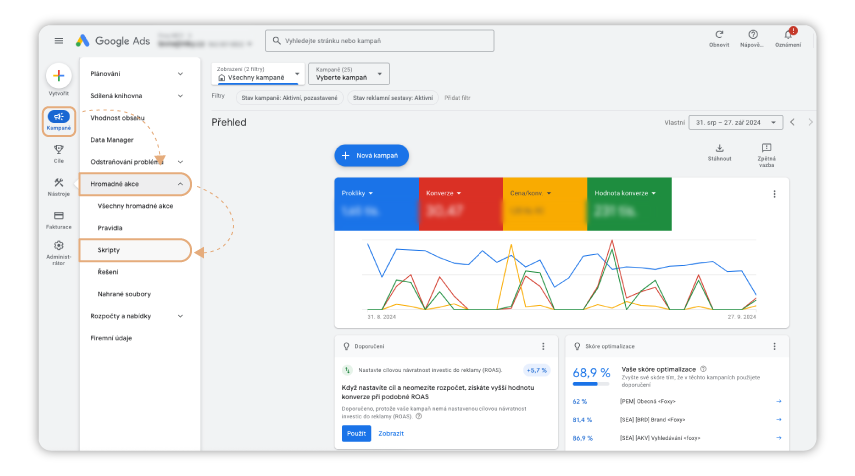The width and height of the screenshot is (855, 476).
Task: Go to next date range arrow
Action: (x=810, y=122)
